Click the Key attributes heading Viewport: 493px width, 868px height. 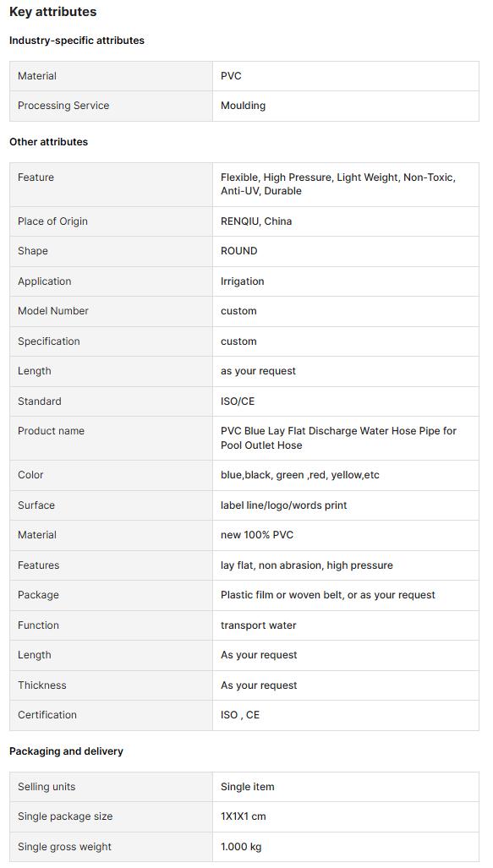[x=52, y=12]
